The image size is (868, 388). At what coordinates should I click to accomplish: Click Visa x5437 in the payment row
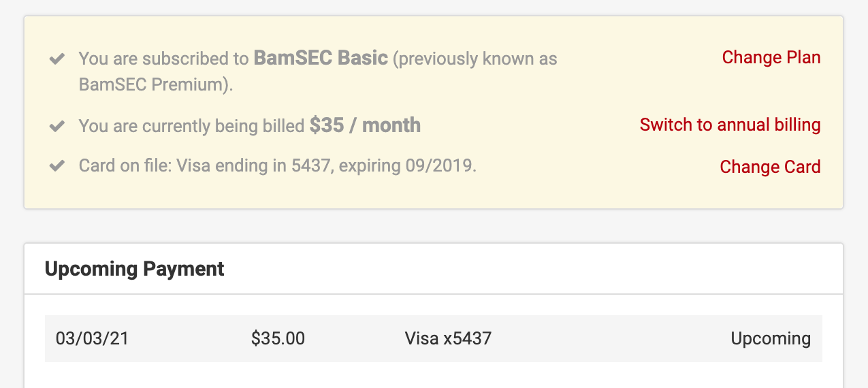[448, 338]
